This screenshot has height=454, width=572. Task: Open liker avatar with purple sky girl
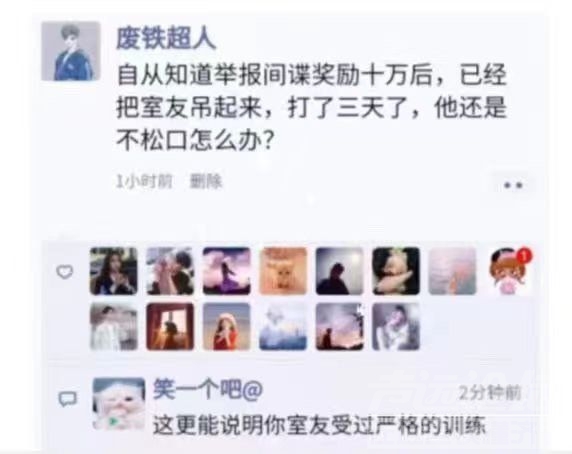click(227, 271)
